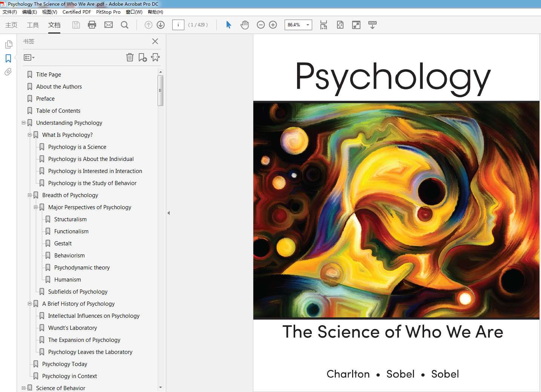Switch to the 工具 tab
Viewport: 541px width, 392px height.
point(32,25)
